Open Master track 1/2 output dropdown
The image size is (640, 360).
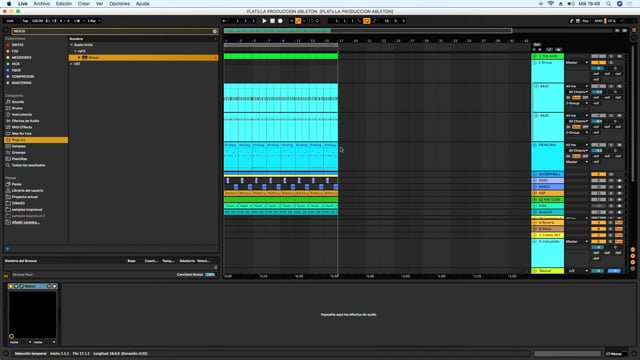tap(577, 271)
